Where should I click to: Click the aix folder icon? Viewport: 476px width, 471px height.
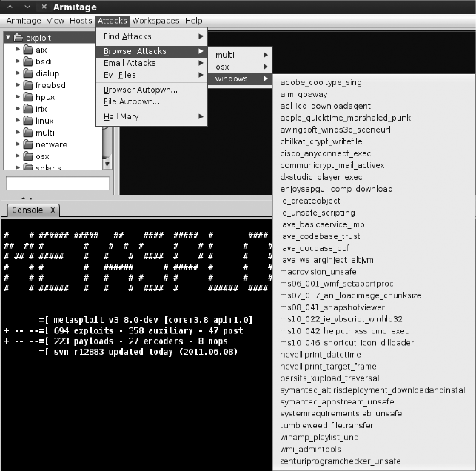point(28,50)
